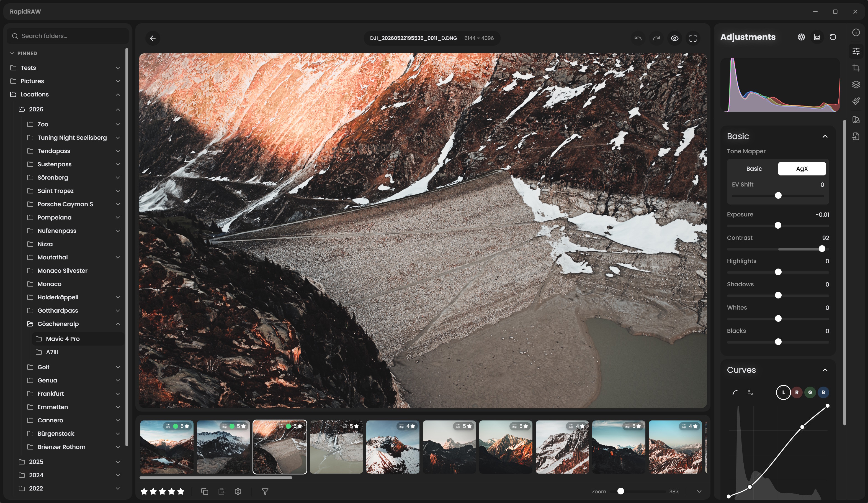This screenshot has height=503, width=868.
Task: Select the green lake filmstrip thumbnail
Action: point(336,447)
